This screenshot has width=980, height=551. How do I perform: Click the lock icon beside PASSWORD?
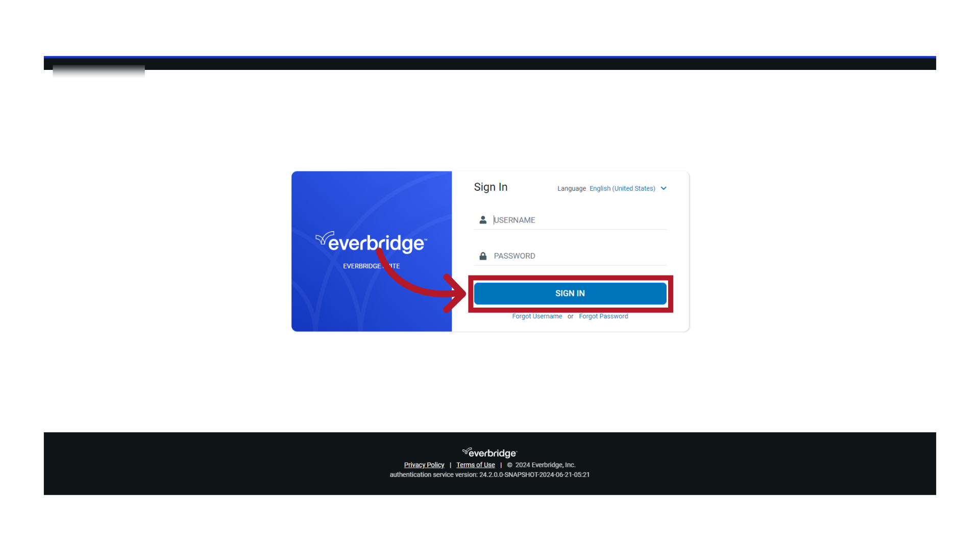[x=483, y=256]
